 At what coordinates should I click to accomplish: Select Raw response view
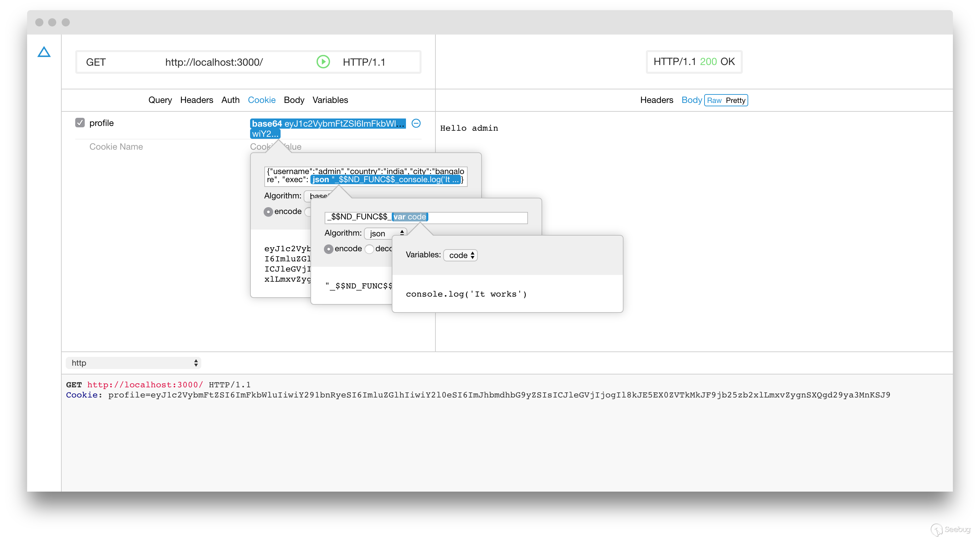714,100
